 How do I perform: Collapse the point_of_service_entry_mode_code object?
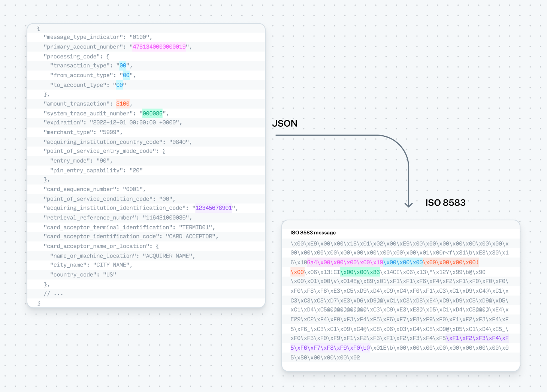click(164, 151)
